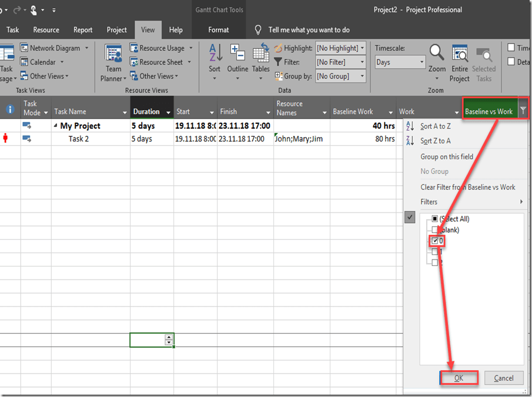
Task: Select Sort A to Z menu option
Action: (436, 126)
